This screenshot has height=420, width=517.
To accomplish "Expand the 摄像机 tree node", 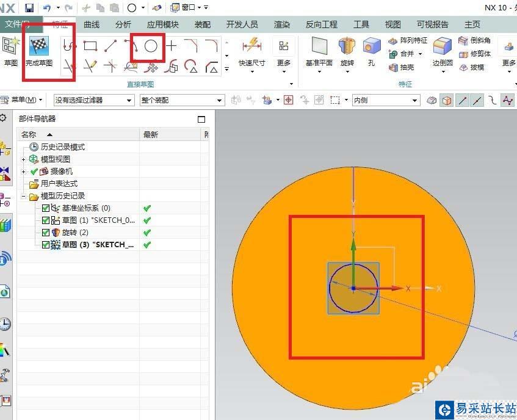I will tap(23, 172).
